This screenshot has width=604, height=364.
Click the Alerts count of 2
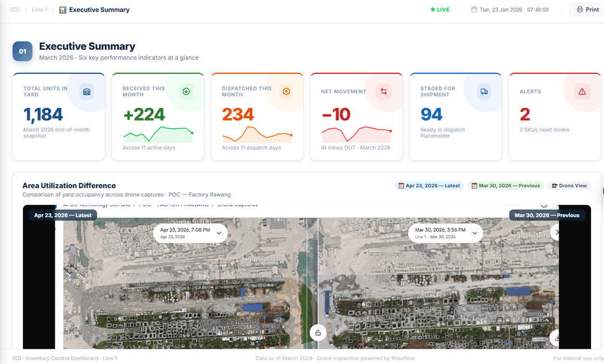tap(525, 115)
